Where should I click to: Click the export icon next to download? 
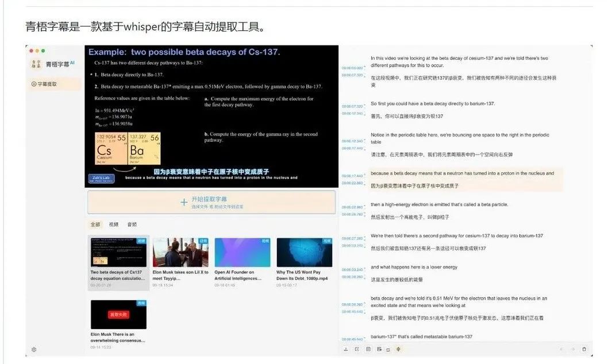pos(357,349)
